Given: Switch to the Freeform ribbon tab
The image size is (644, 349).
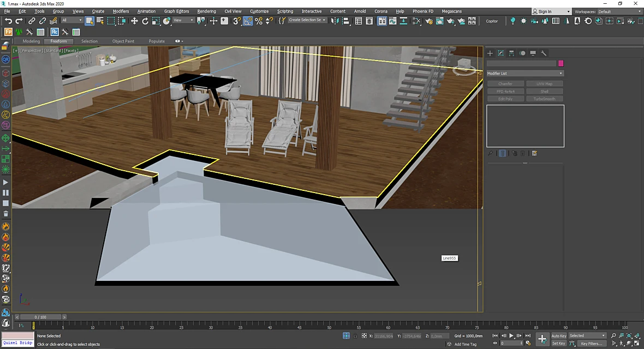Looking at the screenshot, I should tap(58, 41).
